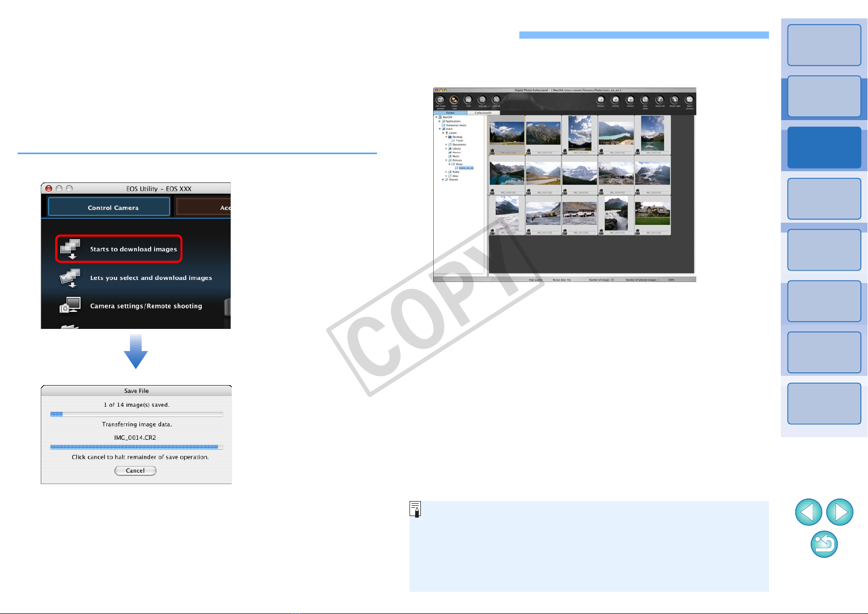Screen dimensions: 868x614
Task: Expand the Library folder arrow
Action: [446, 148]
